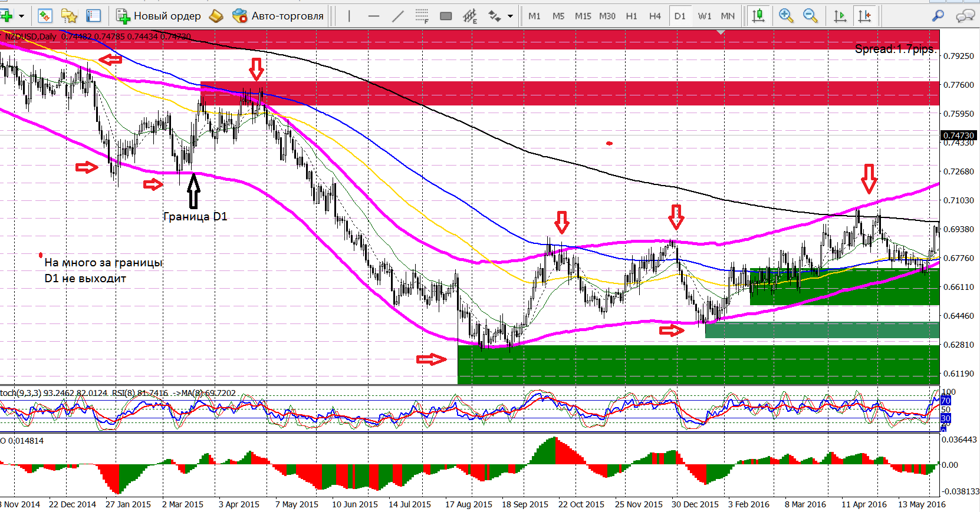Toggle chart auto-scroll
Image resolution: width=980 pixels, height=512 pixels.
pyautogui.click(x=840, y=16)
